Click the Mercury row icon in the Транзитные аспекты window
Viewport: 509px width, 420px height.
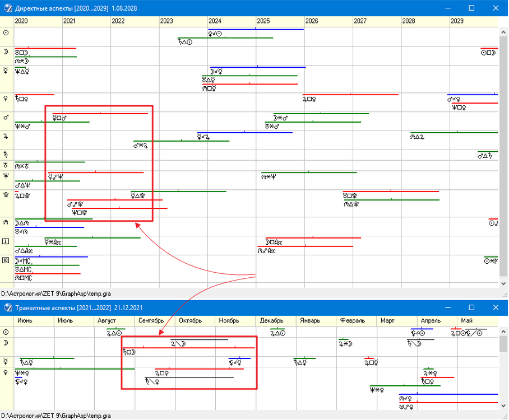tap(6, 362)
